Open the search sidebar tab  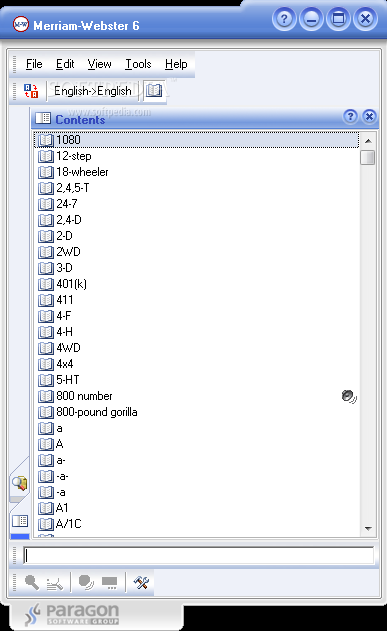click(20, 483)
